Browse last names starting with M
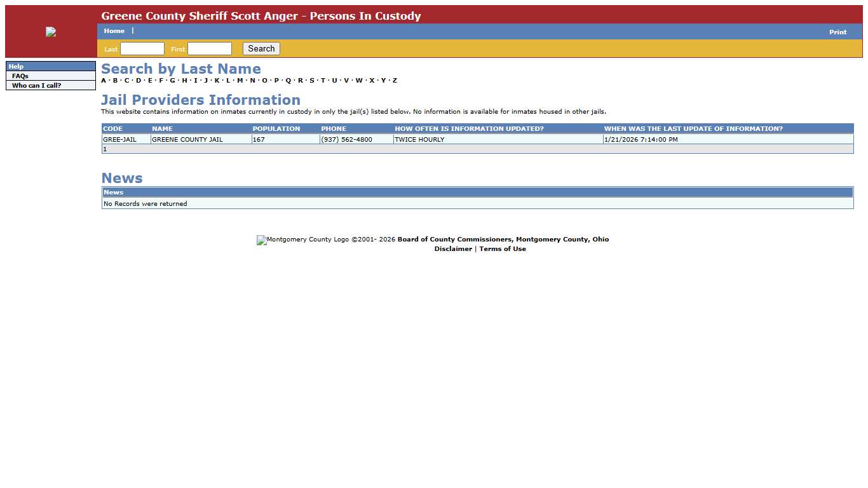The height and width of the screenshot is (488, 868). click(240, 81)
